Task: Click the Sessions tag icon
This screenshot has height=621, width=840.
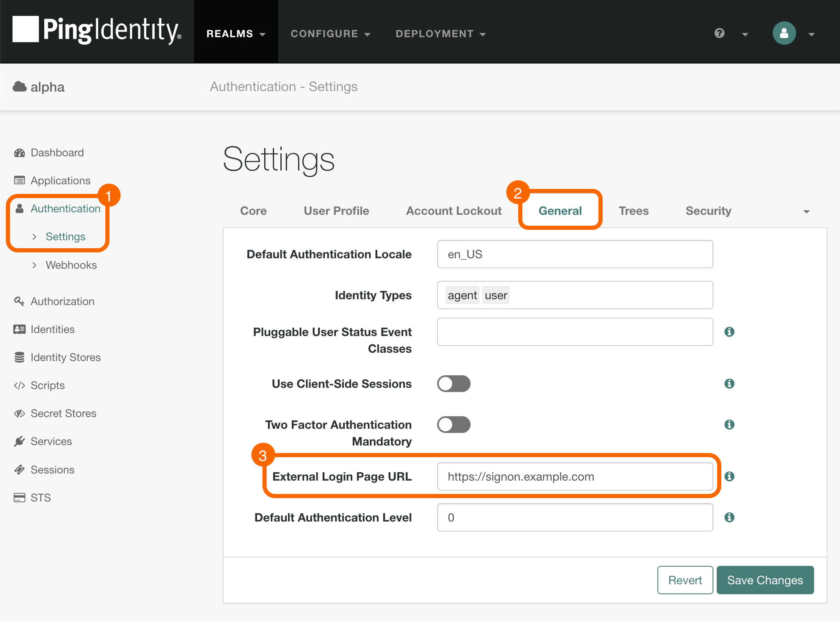Action: coord(19,469)
